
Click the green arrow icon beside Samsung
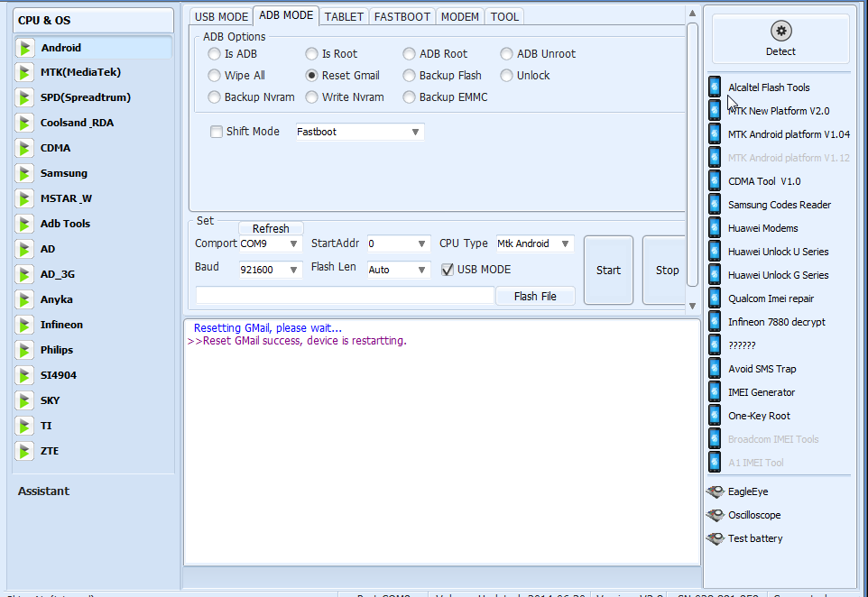pyautogui.click(x=24, y=174)
